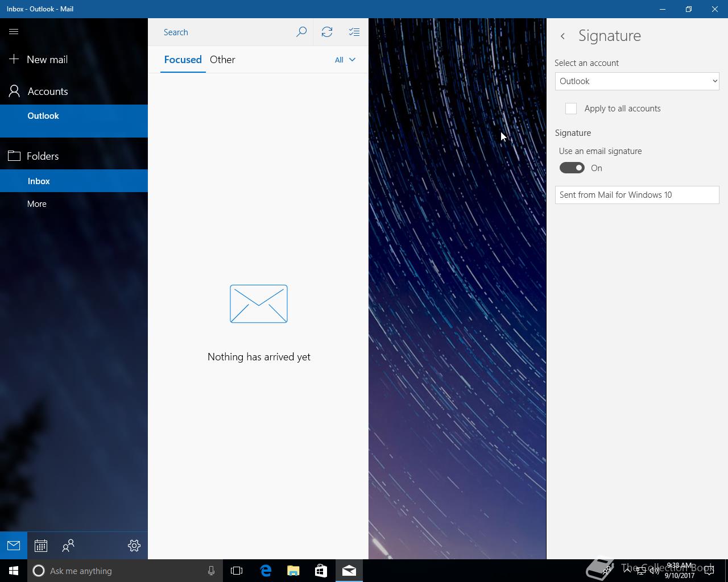728x582 pixels.
Task: Restore down the Mail window
Action: point(689,9)
